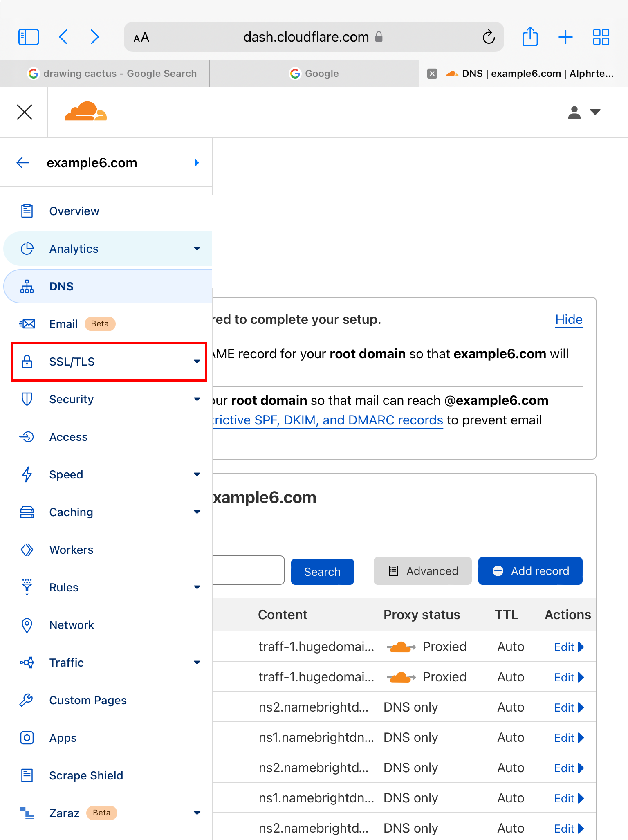Click the Speed lightning bolt icon

pos(27,474)
